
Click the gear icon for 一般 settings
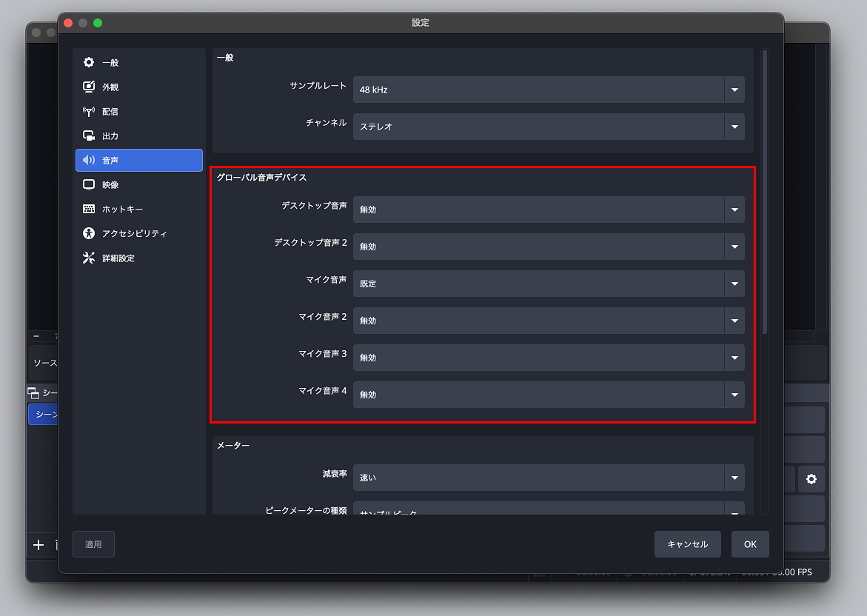(89, 63)
